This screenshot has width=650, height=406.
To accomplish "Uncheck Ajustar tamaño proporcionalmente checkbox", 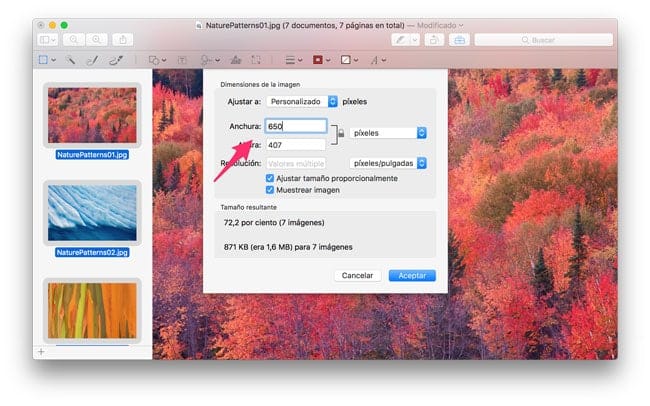I will click(270, 178).
